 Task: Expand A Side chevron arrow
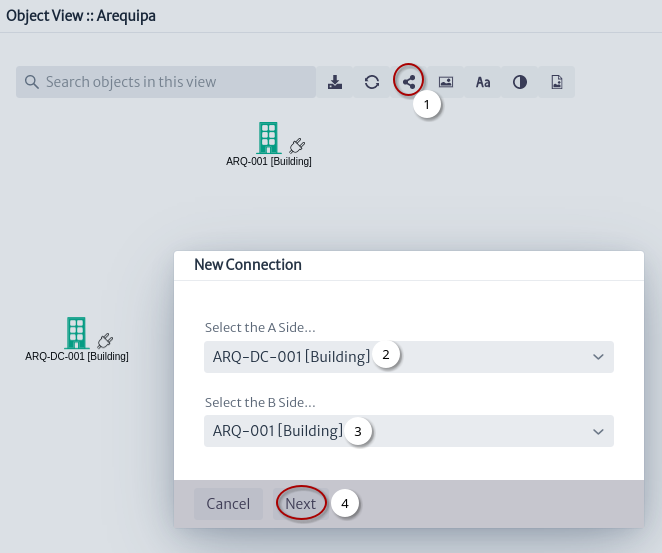[x=598, y=357]
